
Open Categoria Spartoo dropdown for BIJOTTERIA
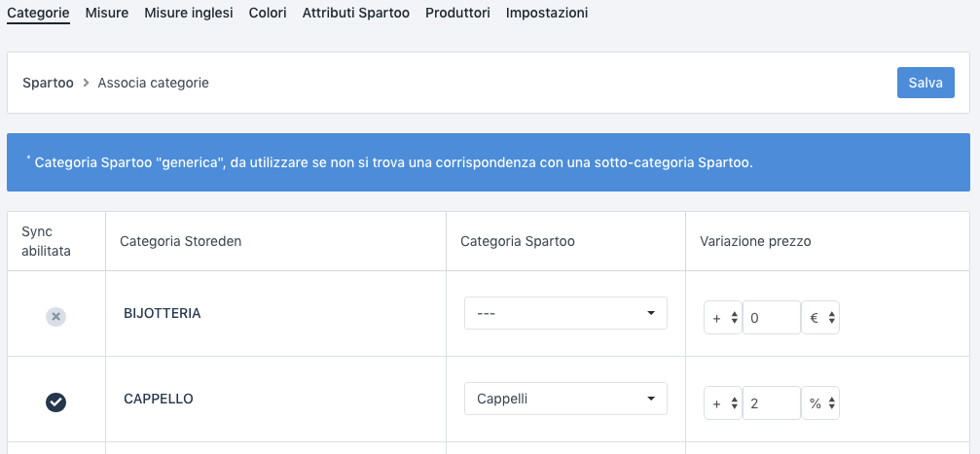coord(565,314)
